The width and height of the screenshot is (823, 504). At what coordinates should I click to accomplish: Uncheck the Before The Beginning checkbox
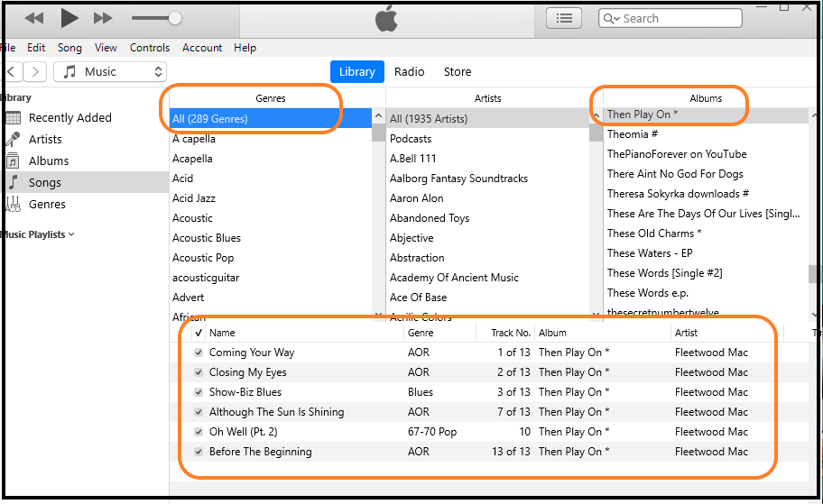coord(199,452)
